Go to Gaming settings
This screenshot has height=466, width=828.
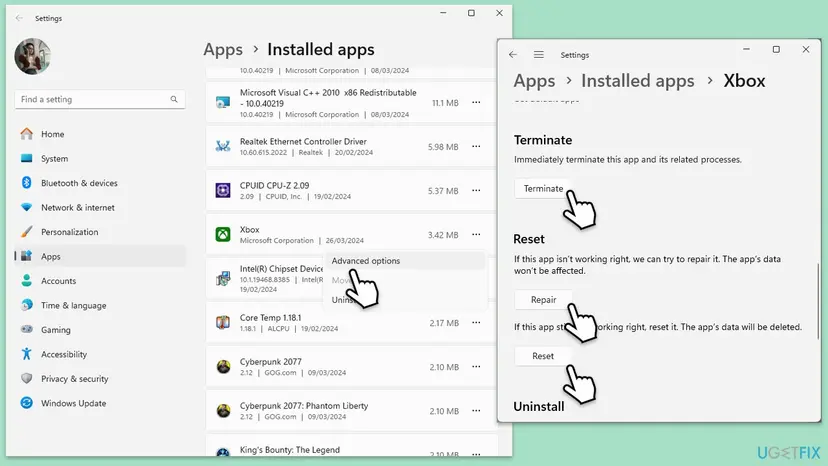click(x=100, y=330)
